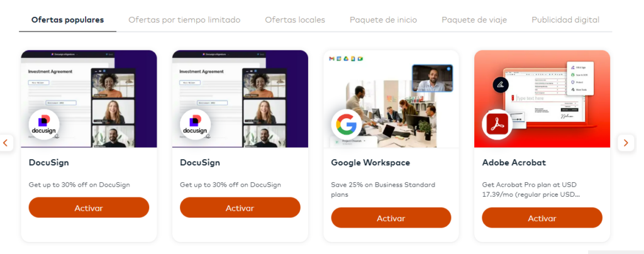The width and height of the screenshot is (644, 254).
Task: Click the Adobe Acrobat card title
Action: click(514, 162)
